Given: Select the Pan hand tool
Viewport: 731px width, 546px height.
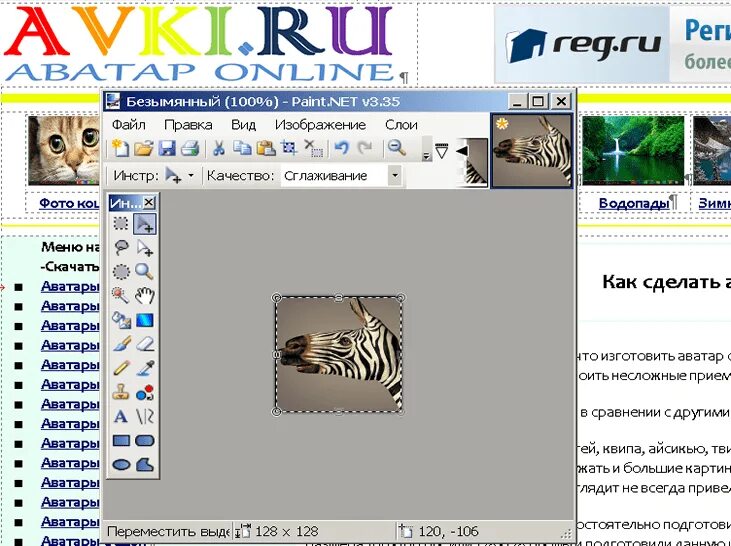Looking at the screenshot, I should 145,295.
